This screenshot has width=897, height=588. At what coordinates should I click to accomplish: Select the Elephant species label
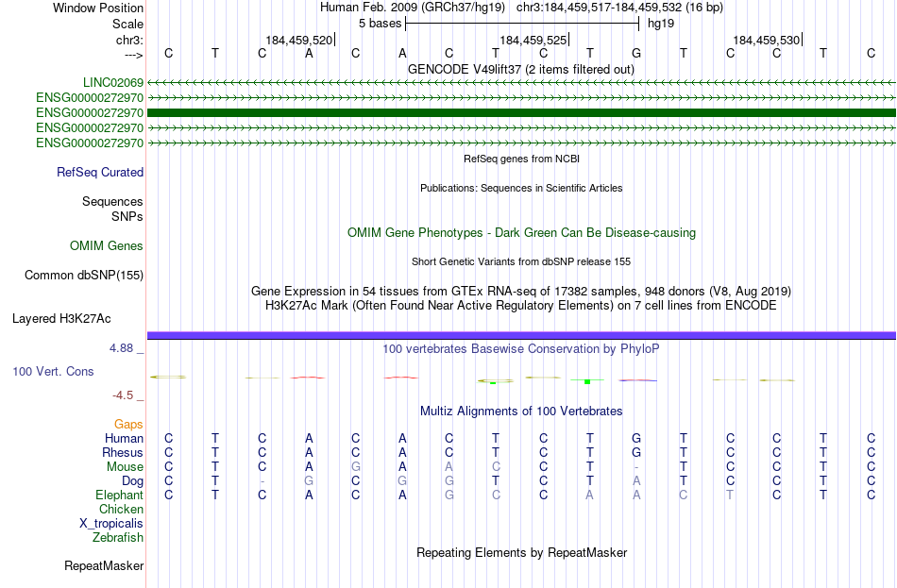pos(119,496)
